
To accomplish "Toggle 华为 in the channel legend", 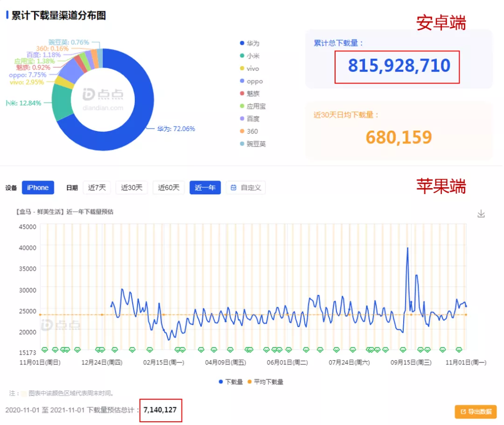I will 250,43.
